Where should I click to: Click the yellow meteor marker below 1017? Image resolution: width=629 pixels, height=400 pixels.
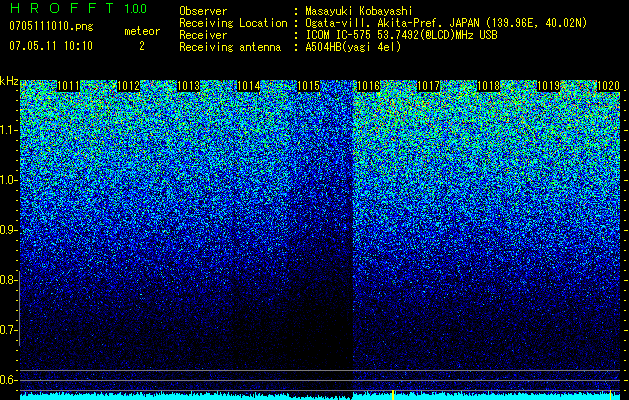pyautogui.click(x=393, y=395)
